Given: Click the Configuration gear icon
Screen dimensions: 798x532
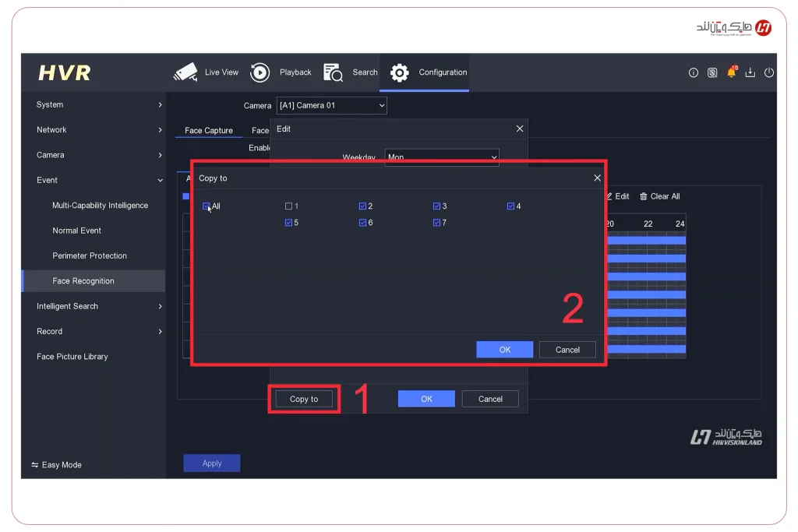Looking at the screenshot, I should click(400, 72).
